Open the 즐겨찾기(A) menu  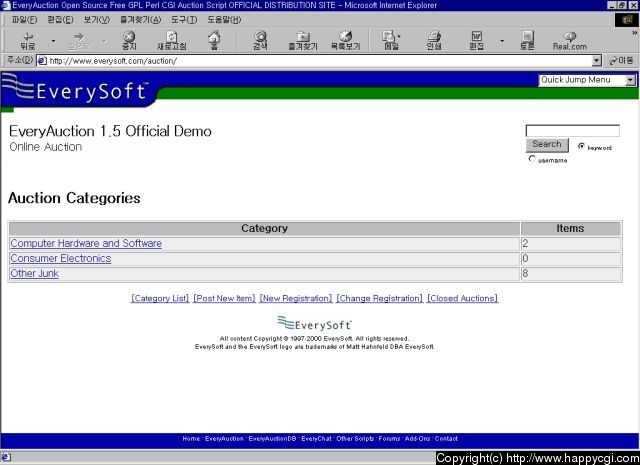[140, 20]
